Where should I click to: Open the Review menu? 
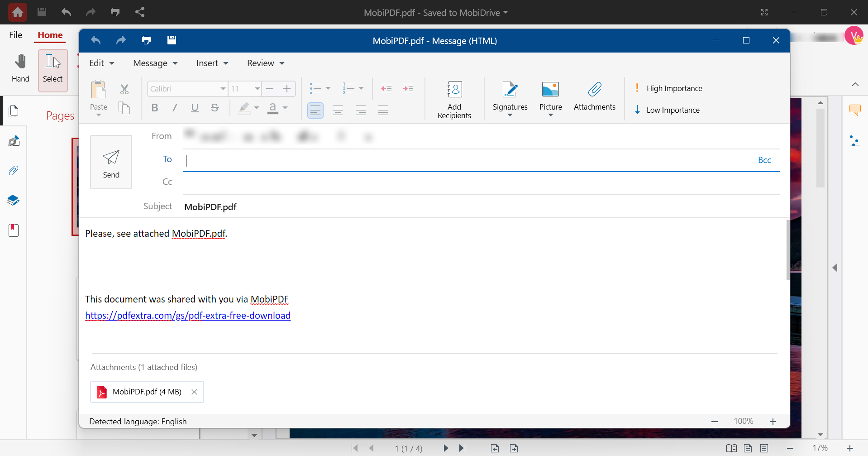pos(266,63)
